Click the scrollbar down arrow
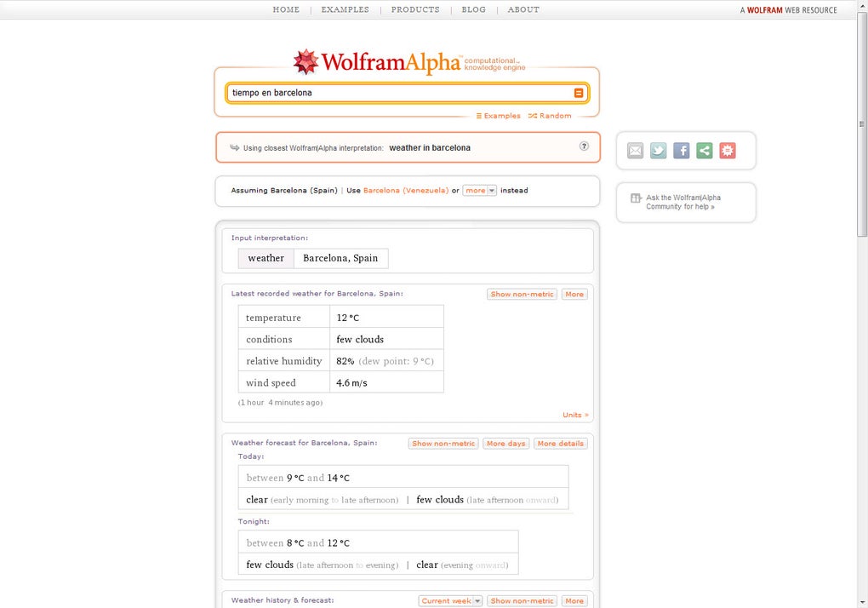The height and width of the screenshot is (608, 868). click(862, 602)
